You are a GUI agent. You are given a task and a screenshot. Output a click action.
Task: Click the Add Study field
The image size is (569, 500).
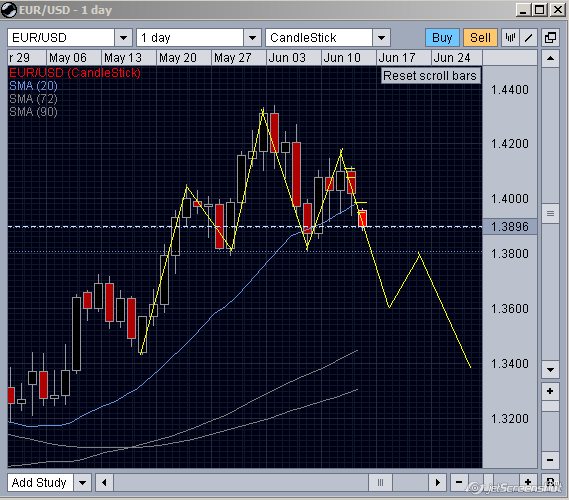click(x=40, y=483)
